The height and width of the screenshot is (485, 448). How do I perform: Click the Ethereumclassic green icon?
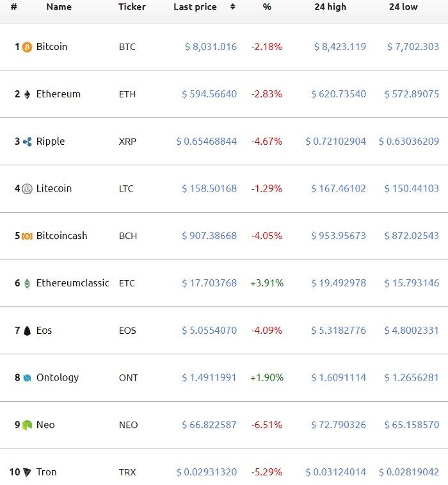point(27,283)
